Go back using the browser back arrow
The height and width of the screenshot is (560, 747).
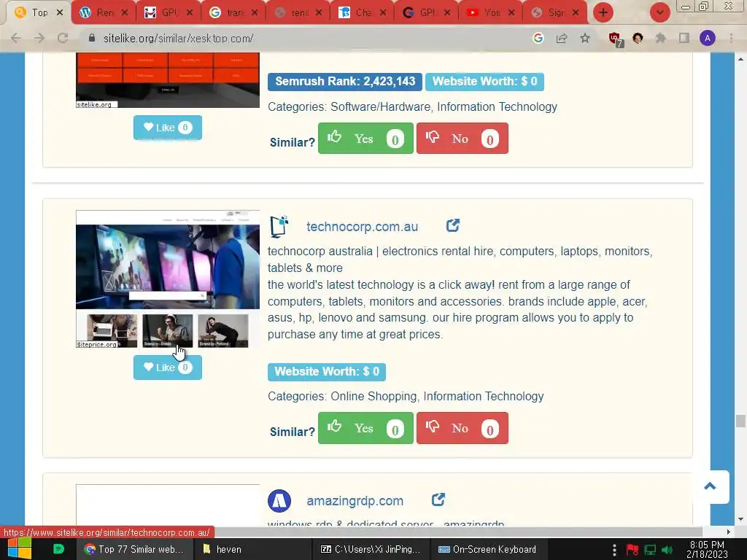pyautogui.click(x=16, y=38)
